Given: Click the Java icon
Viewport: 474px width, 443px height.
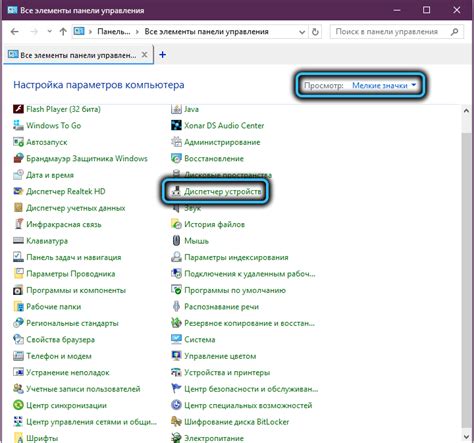Looking at the screenshot, I should pos(176,109).
